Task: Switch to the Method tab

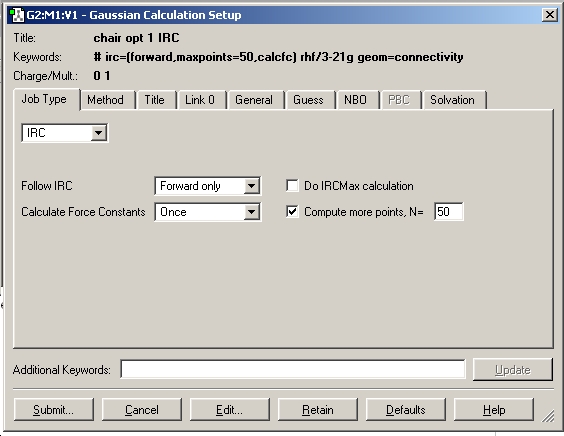Action: click(x=107, y=100)
